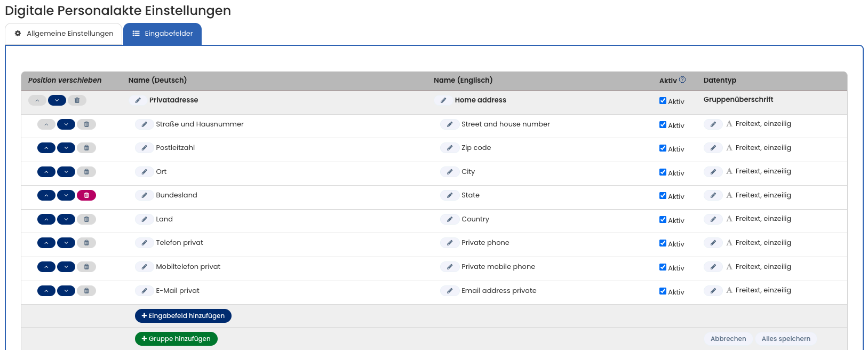This screenshot has height=350, width=868.
Task: Move Privatadresse group down
Action: pyautogui.click(x=57, y=100)
